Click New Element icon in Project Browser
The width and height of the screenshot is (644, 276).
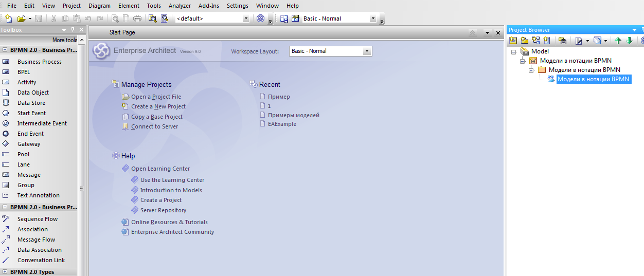(x=547, y=41)
